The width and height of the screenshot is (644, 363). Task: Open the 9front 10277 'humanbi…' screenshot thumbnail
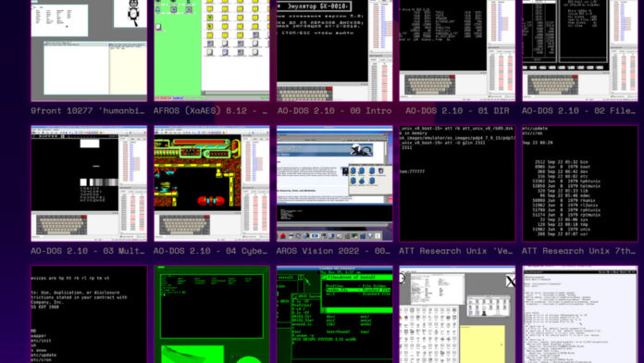(89, 50)
